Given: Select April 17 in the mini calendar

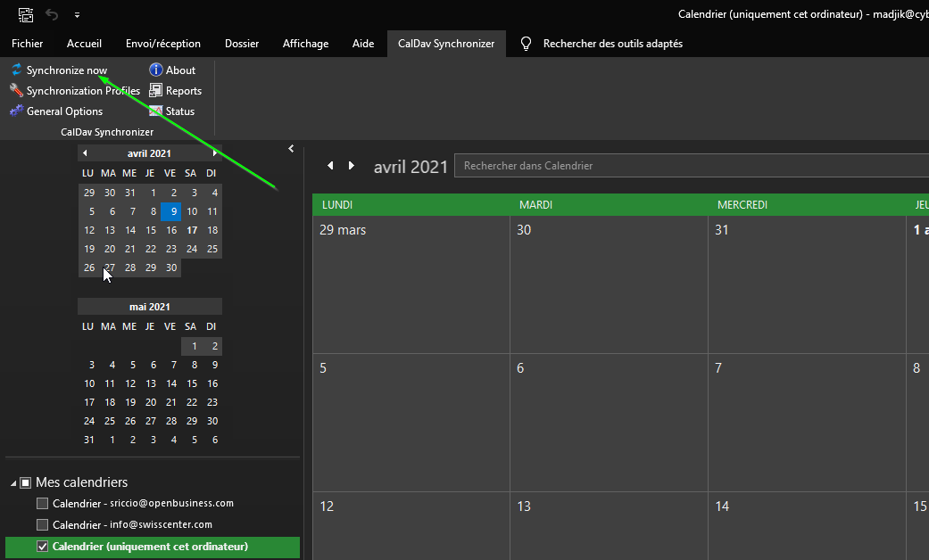Looking at the screenshot, I should (192, 230).
